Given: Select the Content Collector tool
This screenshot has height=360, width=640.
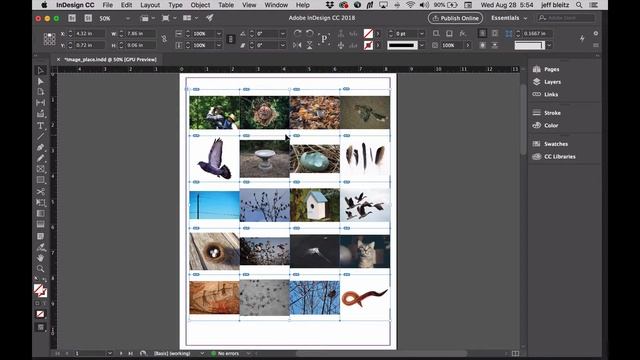Looking at the screenshot, I should [x=40, y=114].
